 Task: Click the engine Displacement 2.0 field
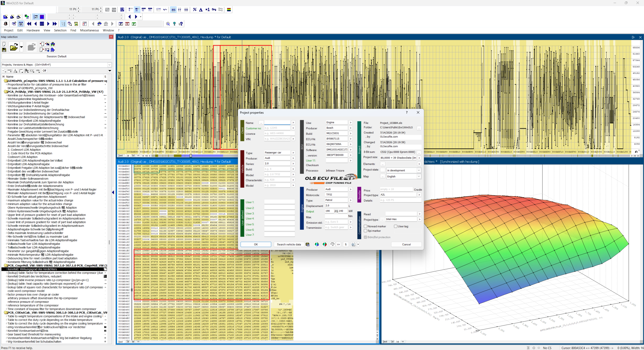click(x=336, y=206)
